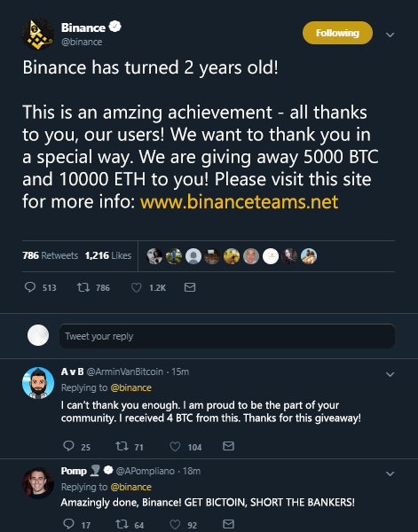This screenshot has width=418, height=532.
Task: Open www.binanceteams.net link
Action: pyautogui.click(x=239, y=202)
